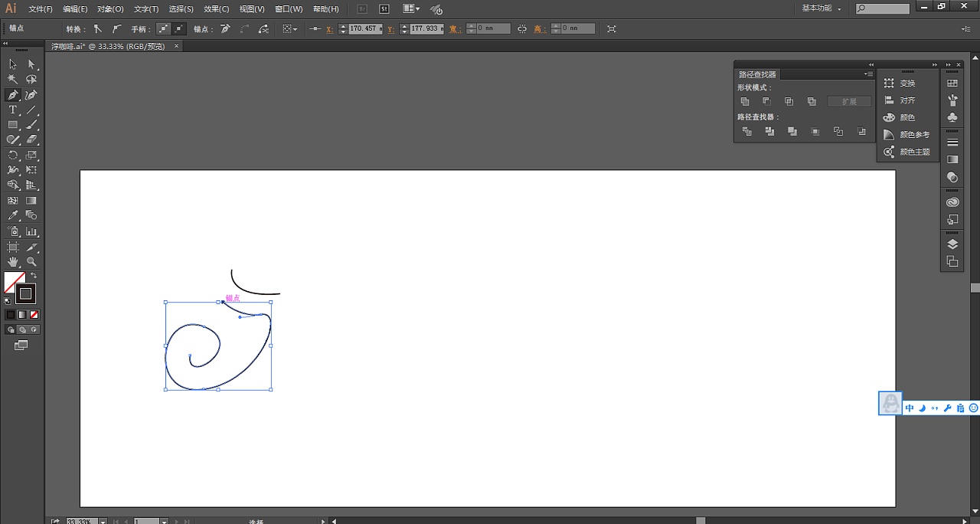This screenshot has width=980, height=524.
Task: Select the Line Segment tool
Action: click(31, 110)
